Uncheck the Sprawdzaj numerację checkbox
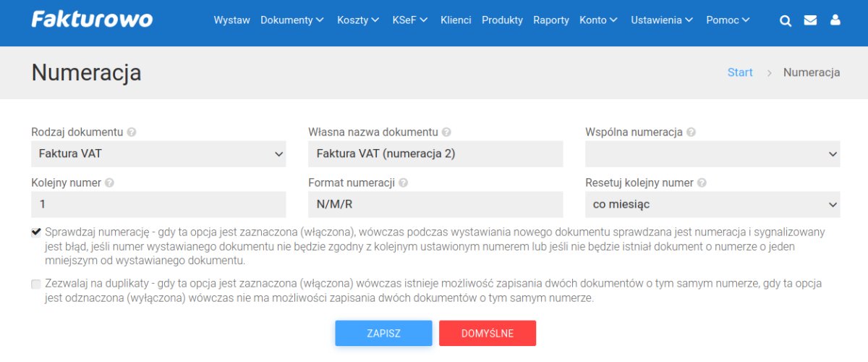Viewport: 868px width, 362px height. [x=36, y=232]
